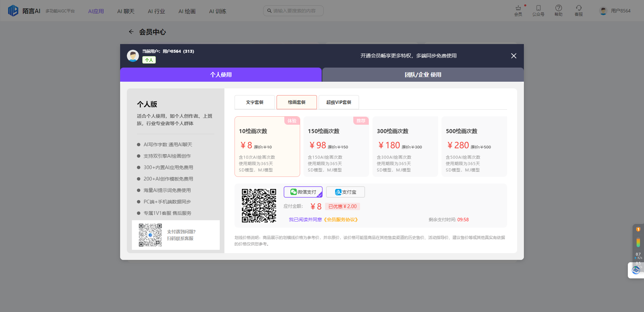
Task: Open the 帮助 help icon
Action: point(559,10)
